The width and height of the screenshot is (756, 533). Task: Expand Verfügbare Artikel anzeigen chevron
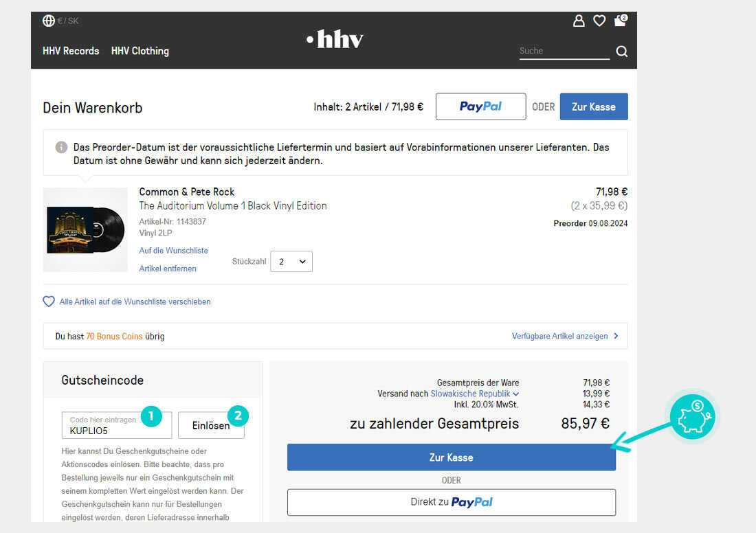click(616, 336)
